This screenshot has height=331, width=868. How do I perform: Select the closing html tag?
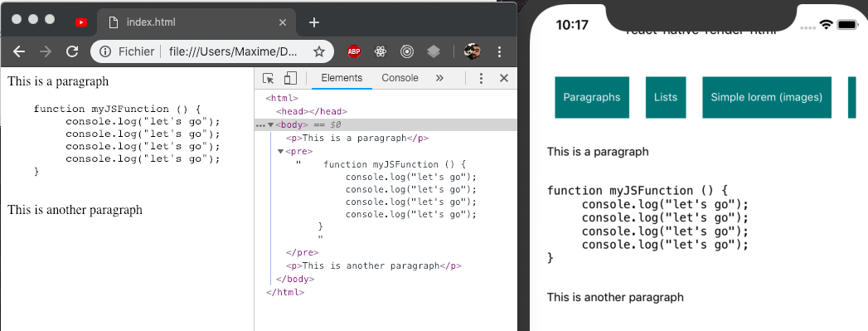point(285,292)
